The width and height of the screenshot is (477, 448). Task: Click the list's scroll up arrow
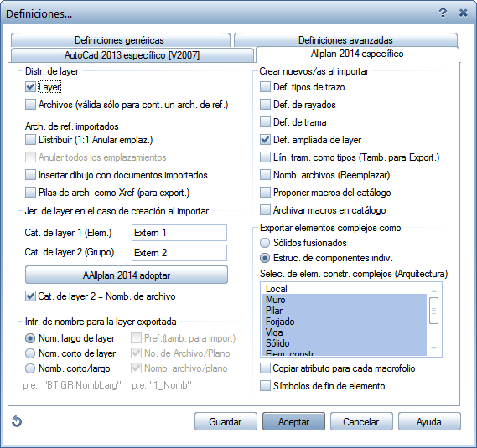point(434,291)
